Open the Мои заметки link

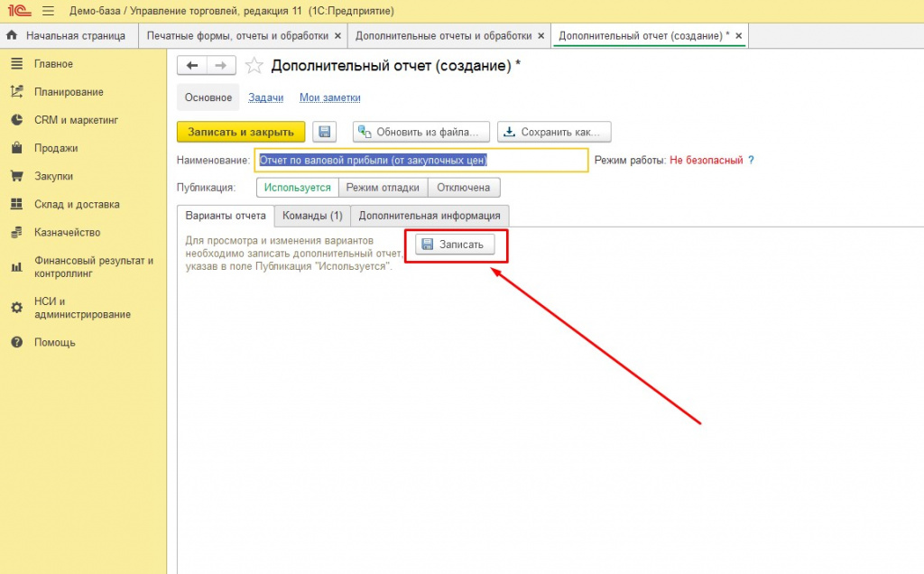pos(330,97)
